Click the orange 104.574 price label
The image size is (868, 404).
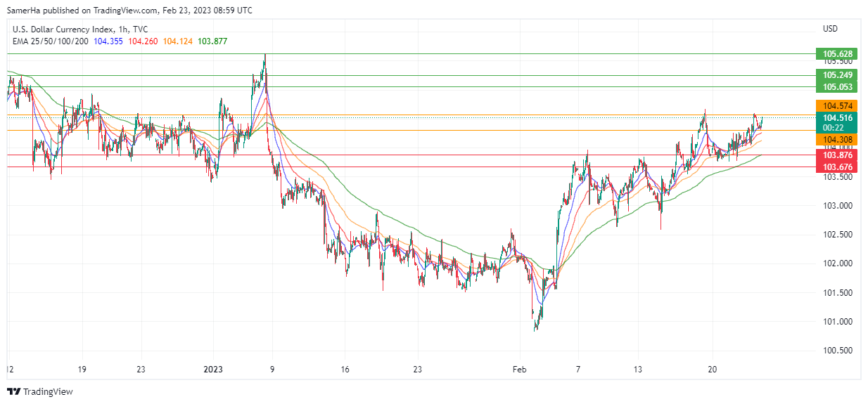pyautogui.click(x=838, y=105)
